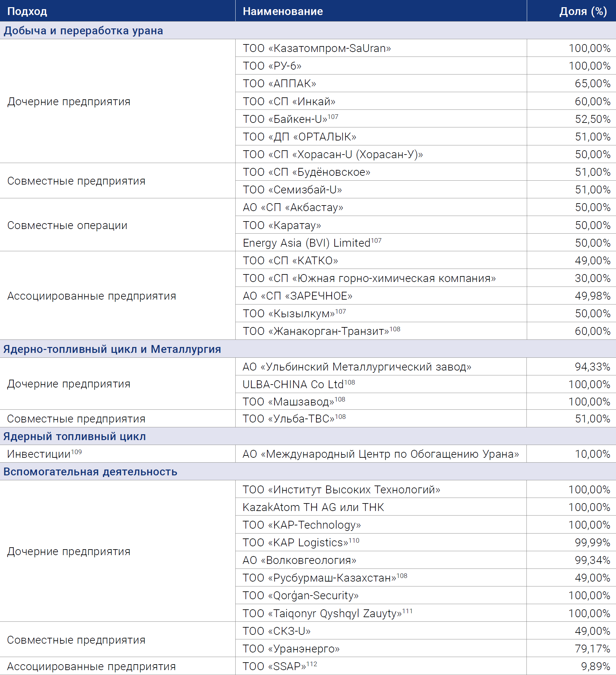The image size is (616, 675).
Task: Click АО «СП «Акбастау» cell
Action: pyautogui.click(x=381, y=207)
